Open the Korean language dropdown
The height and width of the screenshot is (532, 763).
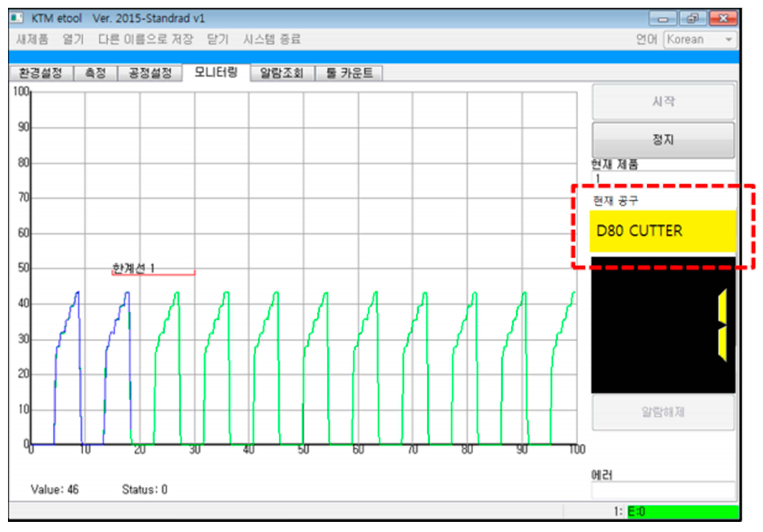(701, 39)
